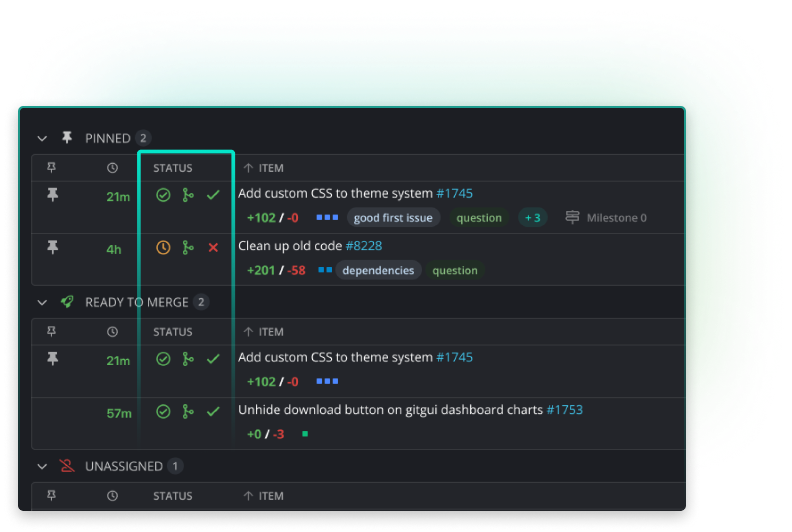Click the good first issue label
792x532 pixels.
click(393, 217)
